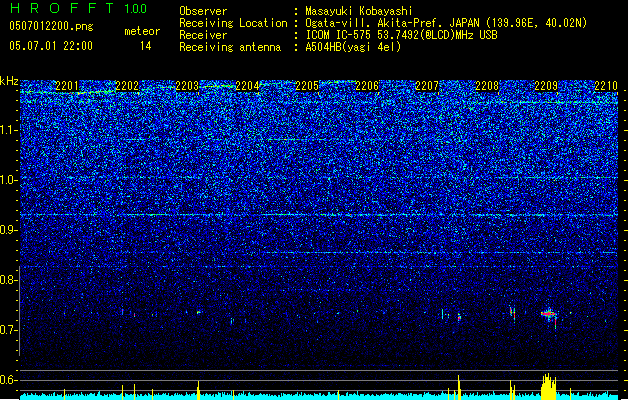
Task: Click the strong red meteor echo near 2209
Action: 549,314
